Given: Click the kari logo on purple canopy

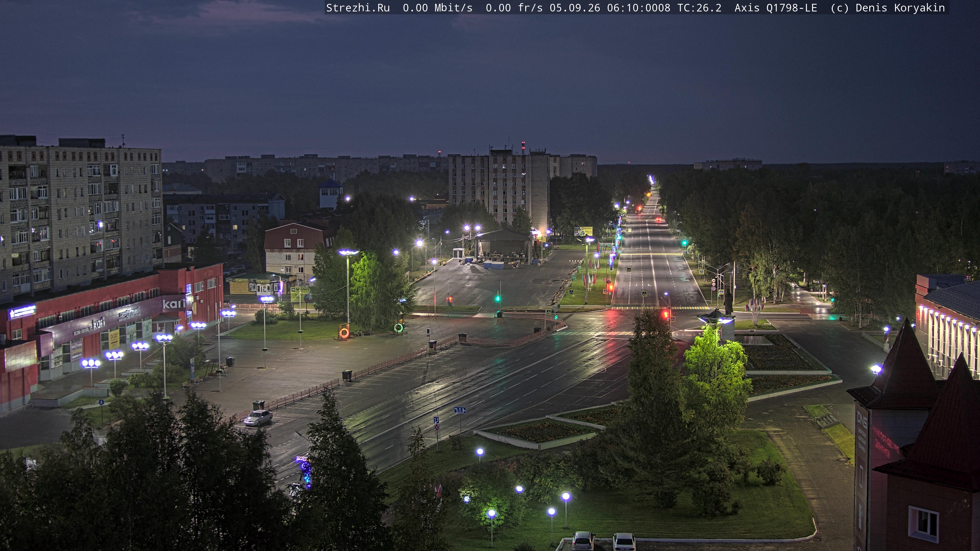Looking at the screenshot, I should tap(98, 324).
